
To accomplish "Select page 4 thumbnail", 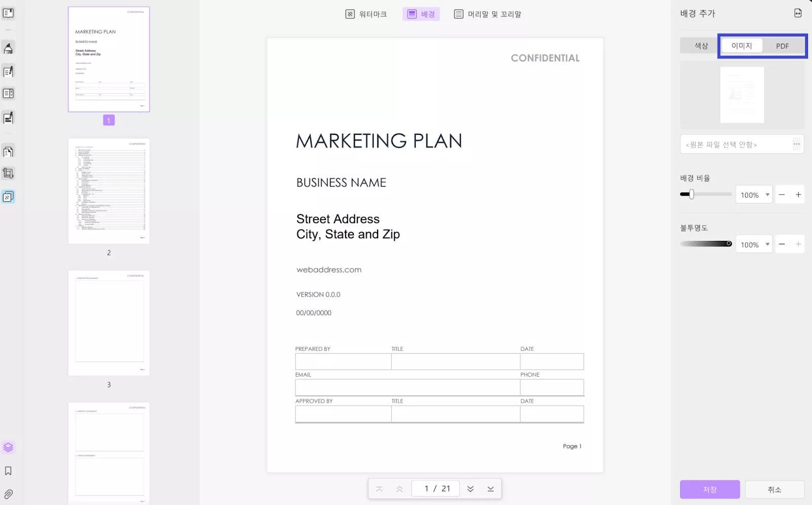I will pyautogui.click(x=109, y=453).
